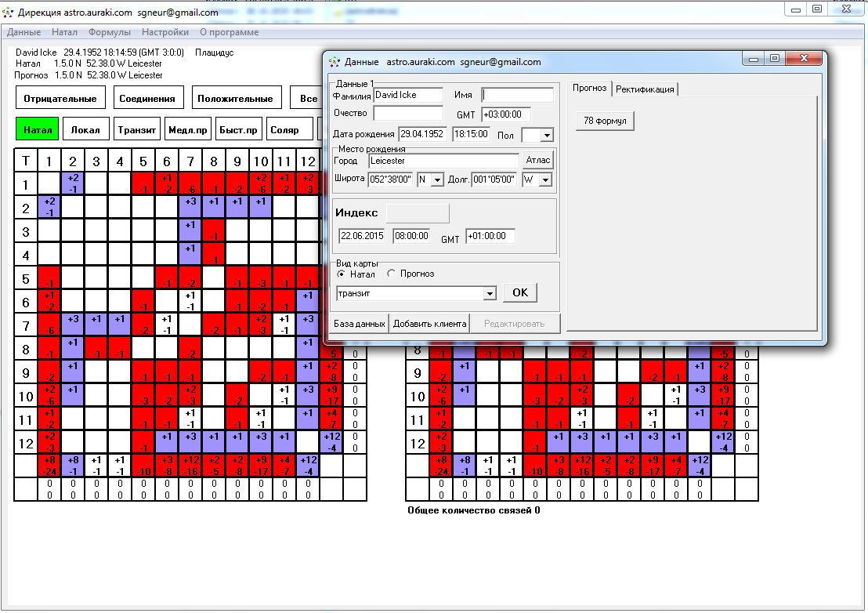Switch to the Ректификация tab
The image size is (868, 613).
click(644, 89)
